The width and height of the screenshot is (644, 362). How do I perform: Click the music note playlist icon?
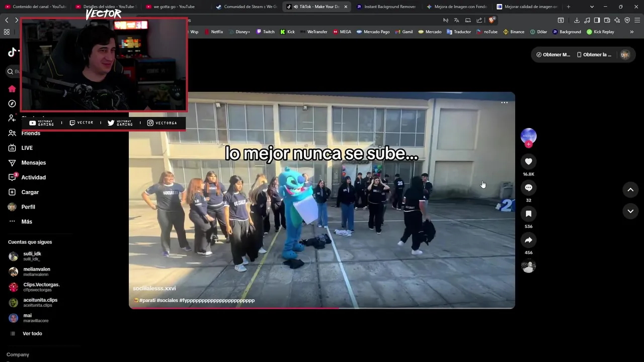(587, 20)
